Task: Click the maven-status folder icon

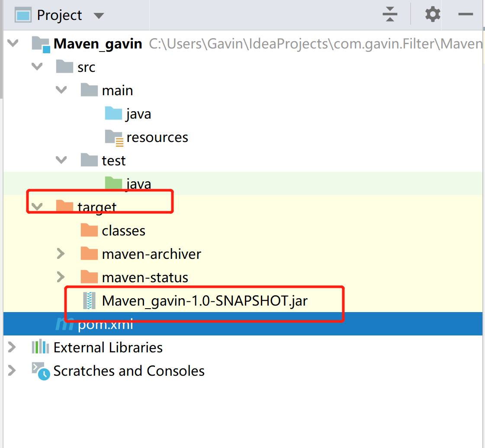Action: tap(89, 276)
